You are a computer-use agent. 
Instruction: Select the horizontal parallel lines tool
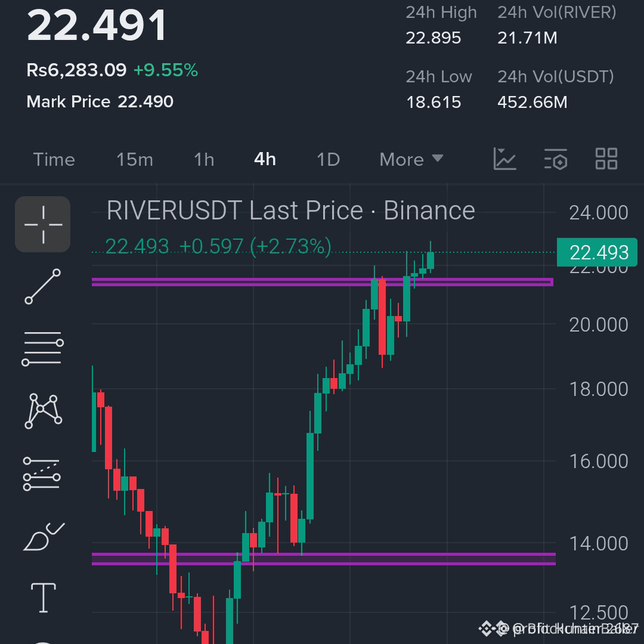(43, 349)
